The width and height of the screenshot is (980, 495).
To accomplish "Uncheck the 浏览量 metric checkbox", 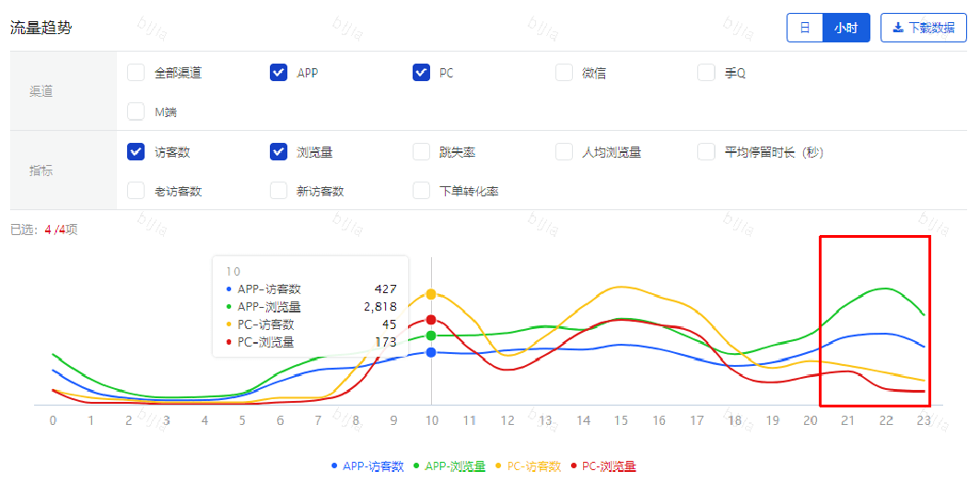I will pyautogui.click(x=278, y=152).
